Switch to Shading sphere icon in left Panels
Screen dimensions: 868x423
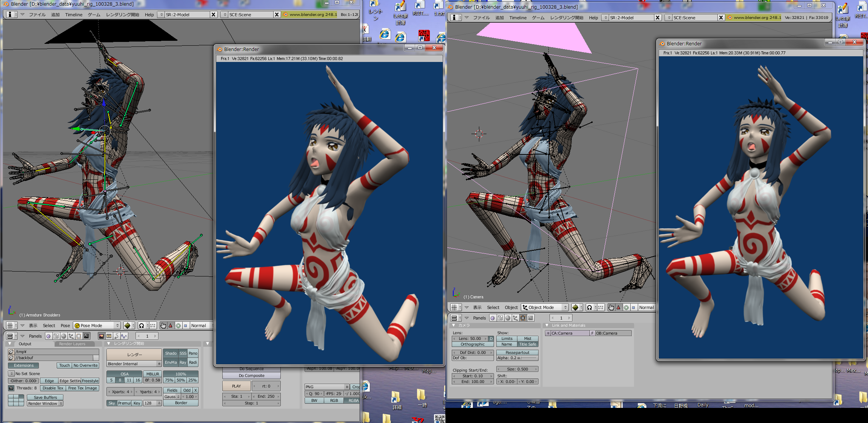coord(63,336)
